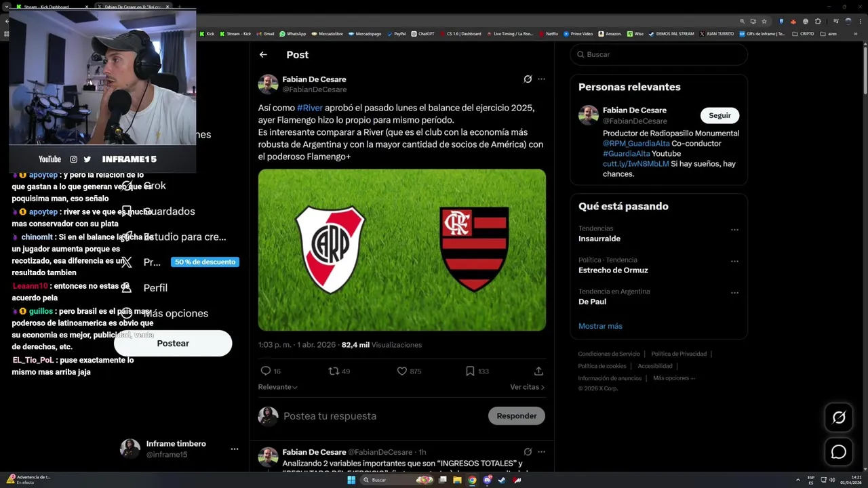
Task: Switch to Stream - Kick Dashboard tab
Action: point(52,7)
